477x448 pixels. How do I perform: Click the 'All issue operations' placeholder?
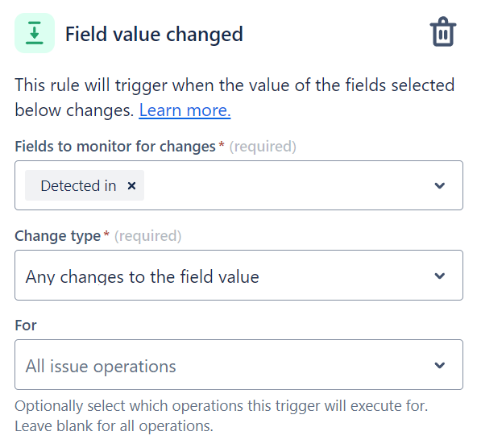click(x=101, y=366)
